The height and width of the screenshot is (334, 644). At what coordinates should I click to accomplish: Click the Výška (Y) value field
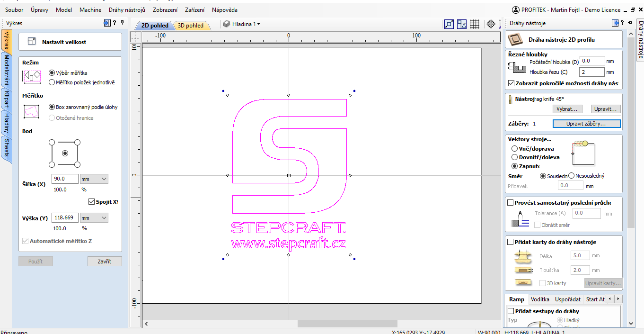coord(65,218)
